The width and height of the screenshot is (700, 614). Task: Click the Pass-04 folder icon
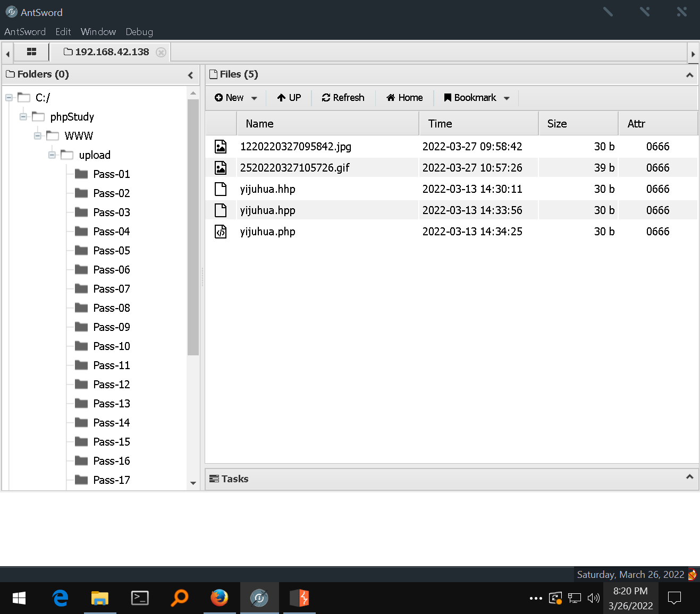81,231
